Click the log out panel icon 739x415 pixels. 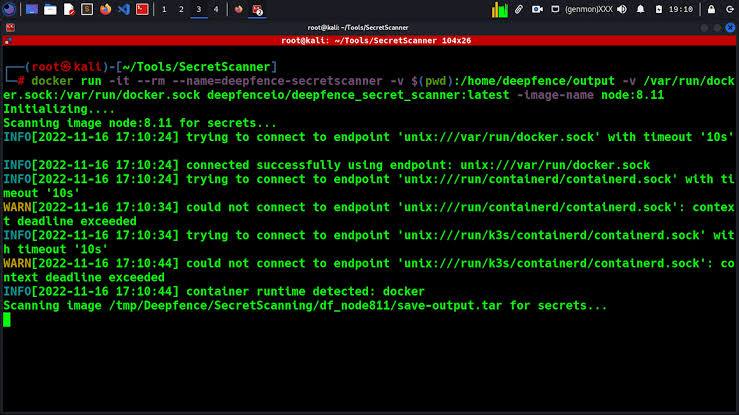(730, 9)
